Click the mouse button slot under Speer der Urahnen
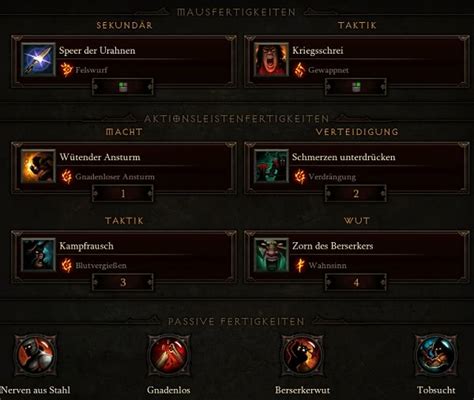Viewport: 474px width, 400px height. (x=123, y=87)
